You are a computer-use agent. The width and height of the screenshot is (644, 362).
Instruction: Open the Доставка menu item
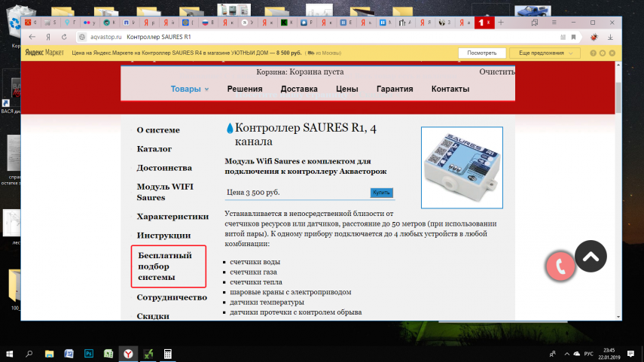coord(299,89)
